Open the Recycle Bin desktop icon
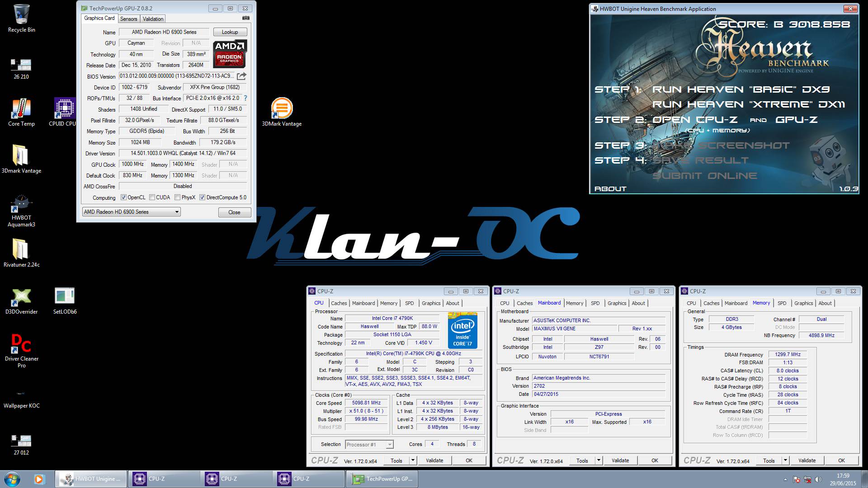The width and height of the screenshot is (868, 488). 21,18
